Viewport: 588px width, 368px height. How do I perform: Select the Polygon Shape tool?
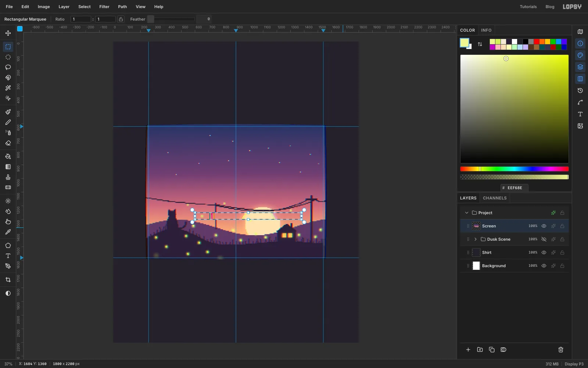click(8, 245)
